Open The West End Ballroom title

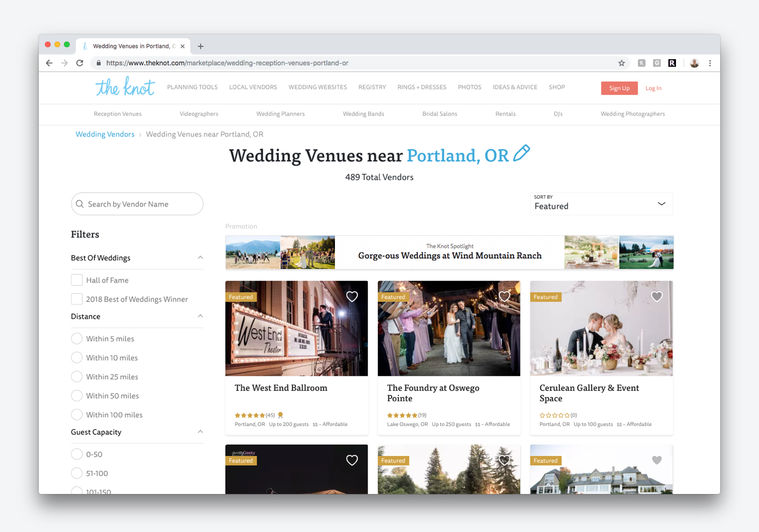coord(281,388)
